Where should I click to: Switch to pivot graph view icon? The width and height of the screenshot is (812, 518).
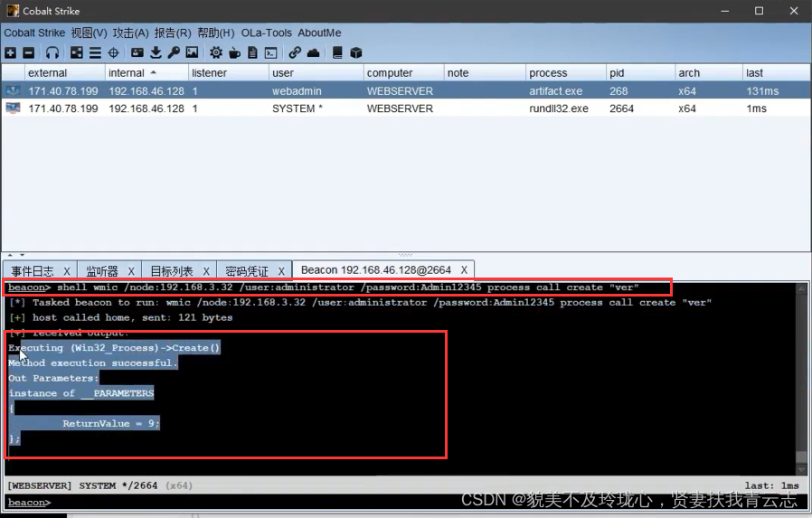coord(77,52)
